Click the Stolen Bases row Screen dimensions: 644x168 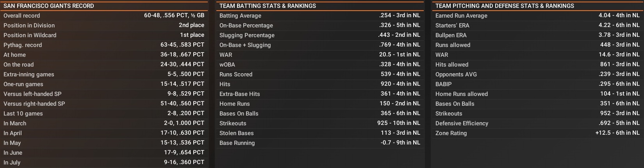click(x=319, y=133)
